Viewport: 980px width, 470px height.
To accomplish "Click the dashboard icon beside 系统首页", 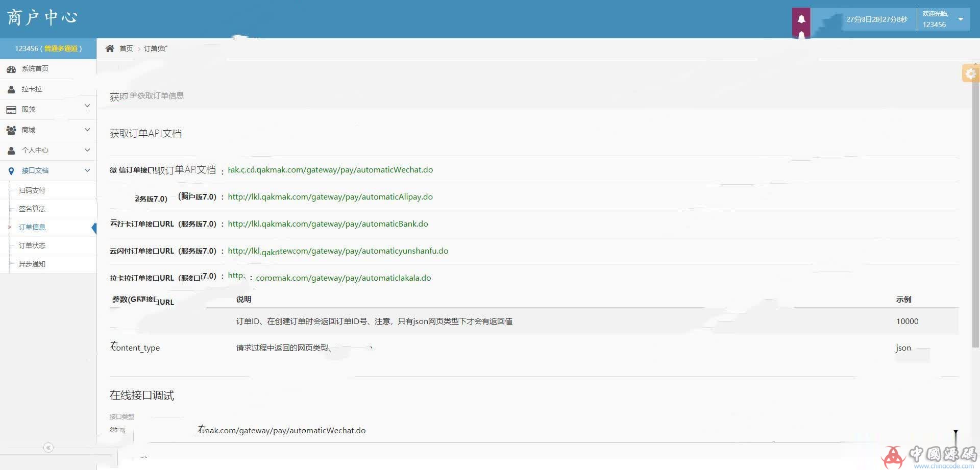I will [11, 69].
